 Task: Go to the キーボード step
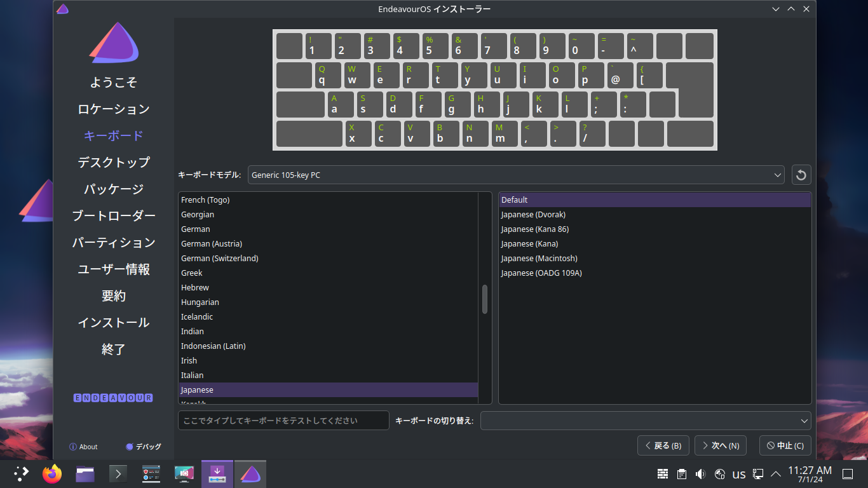114,136
